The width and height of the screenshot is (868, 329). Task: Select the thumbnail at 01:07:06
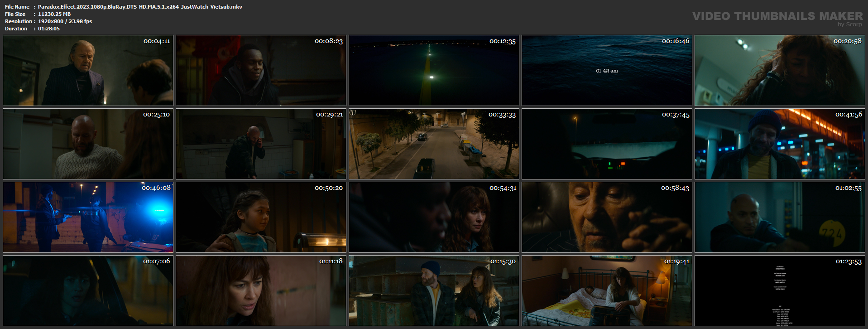(x=88, y=290)
